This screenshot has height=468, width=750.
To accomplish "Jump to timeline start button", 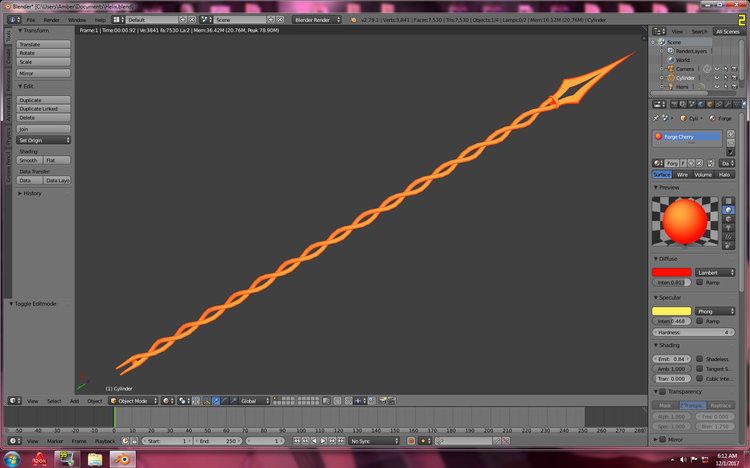I will (297, 441).
